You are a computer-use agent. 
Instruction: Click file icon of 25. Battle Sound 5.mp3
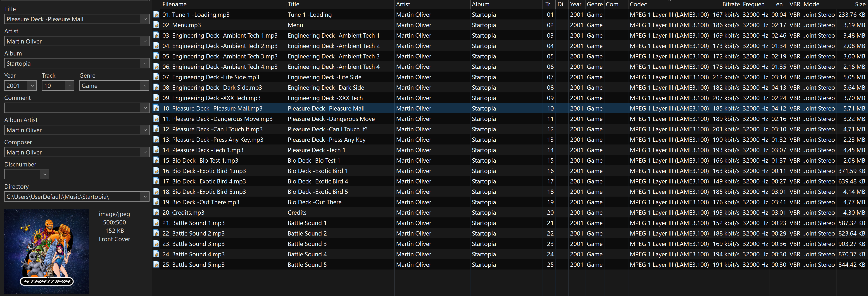156,264
